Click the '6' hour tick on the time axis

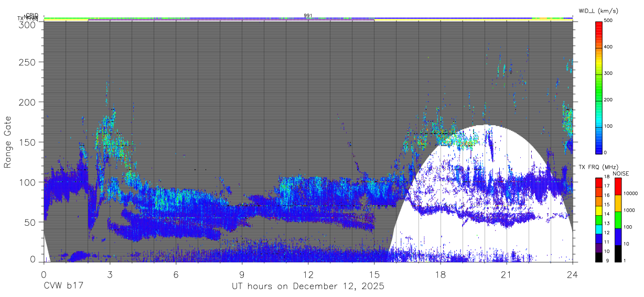(x=176, y=274)
